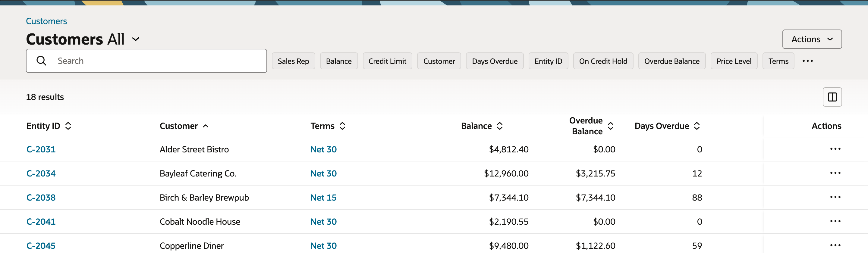Open the On Credit Hold filter chip

pyautogui.click(x=603, y=61)
